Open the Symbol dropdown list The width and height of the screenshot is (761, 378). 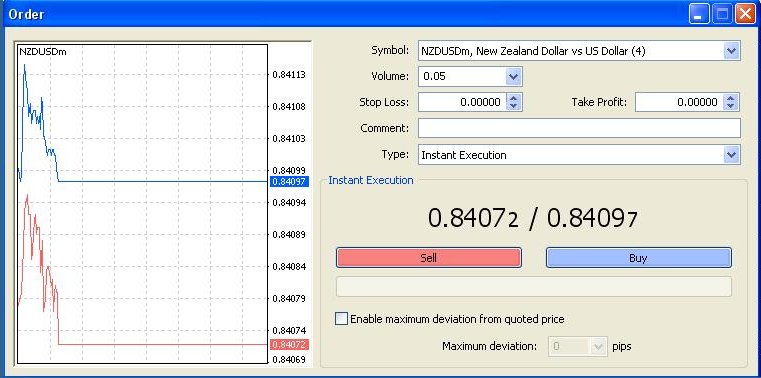pos(731,50)
